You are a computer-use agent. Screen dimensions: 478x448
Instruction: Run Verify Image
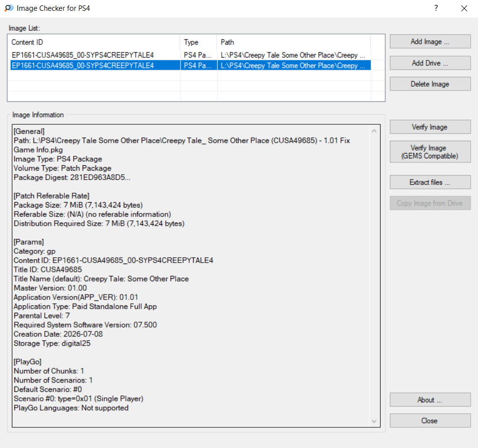click(430, 127)
